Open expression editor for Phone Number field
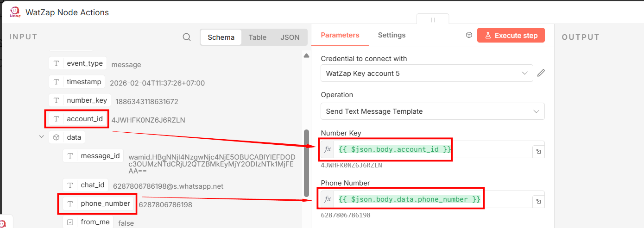This screenshot has width=644, height=228. pyautogui.click(x=539, y=201)
